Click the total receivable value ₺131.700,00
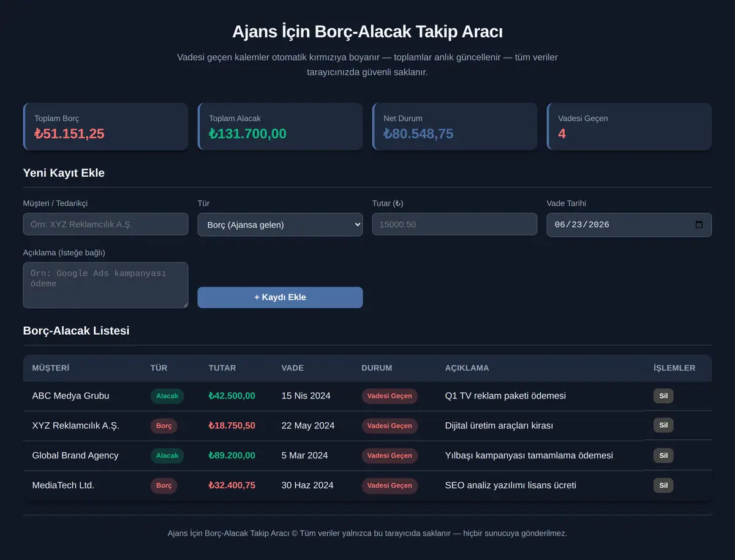 247,133
